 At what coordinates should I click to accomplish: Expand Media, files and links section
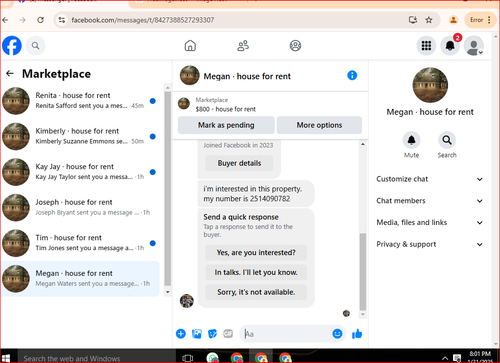pos(429,222)
